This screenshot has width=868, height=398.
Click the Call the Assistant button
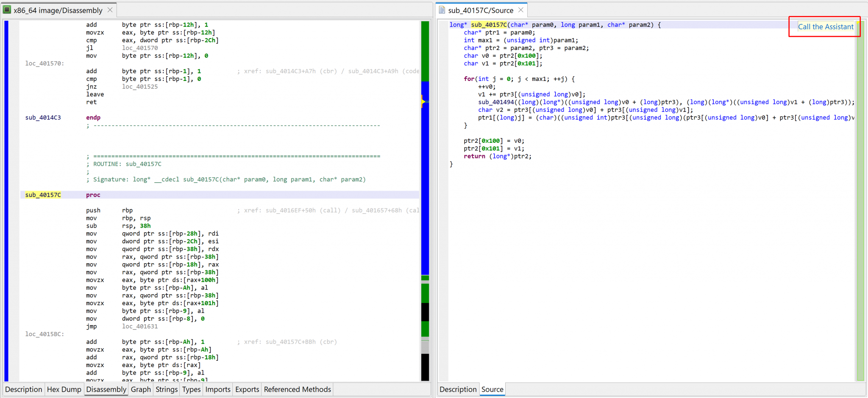pyautogui.click(x=825, y=26)
